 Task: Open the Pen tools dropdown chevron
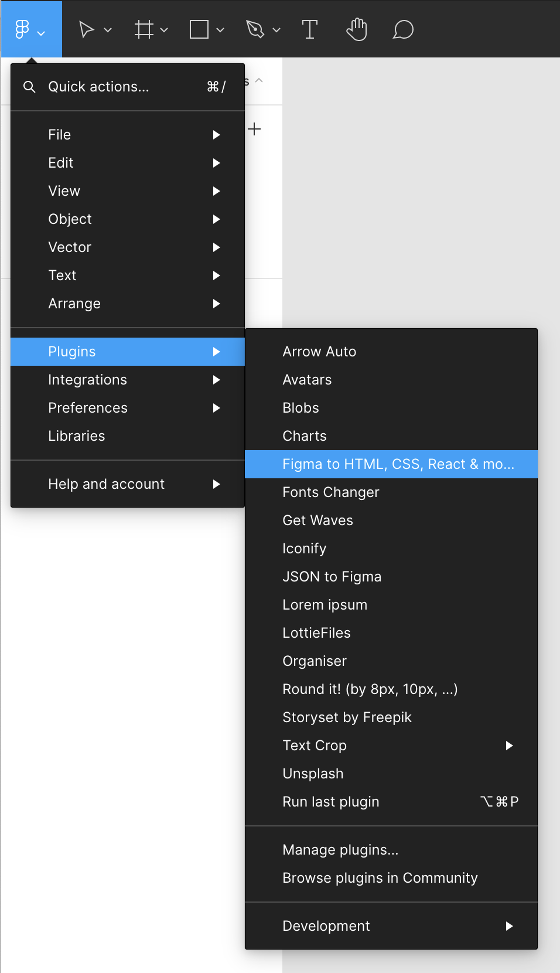pos(276,30)
